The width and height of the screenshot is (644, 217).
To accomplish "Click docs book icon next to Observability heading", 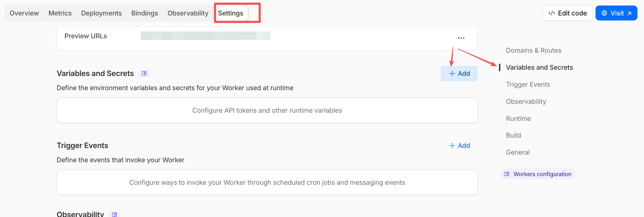I will point(115,214).
